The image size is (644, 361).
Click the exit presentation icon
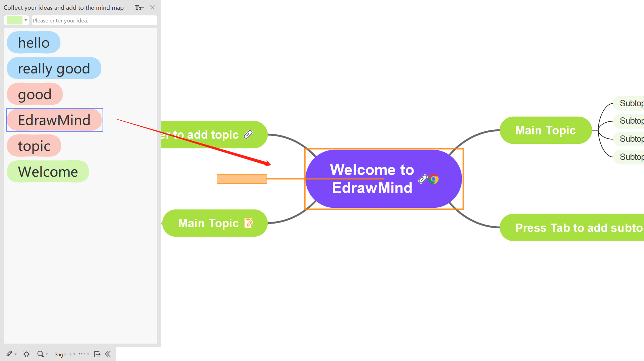pyautogui.click(x=97, y=354)
